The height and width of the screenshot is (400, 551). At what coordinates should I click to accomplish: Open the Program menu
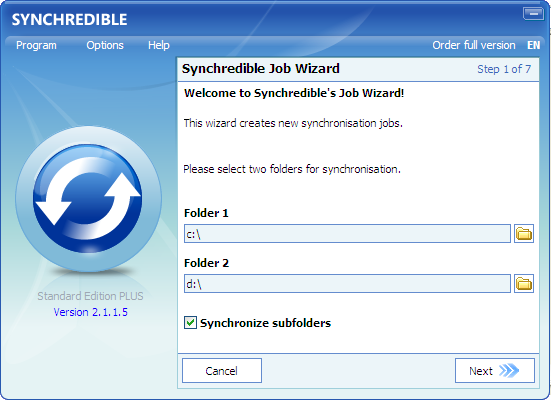click(36, 45)
